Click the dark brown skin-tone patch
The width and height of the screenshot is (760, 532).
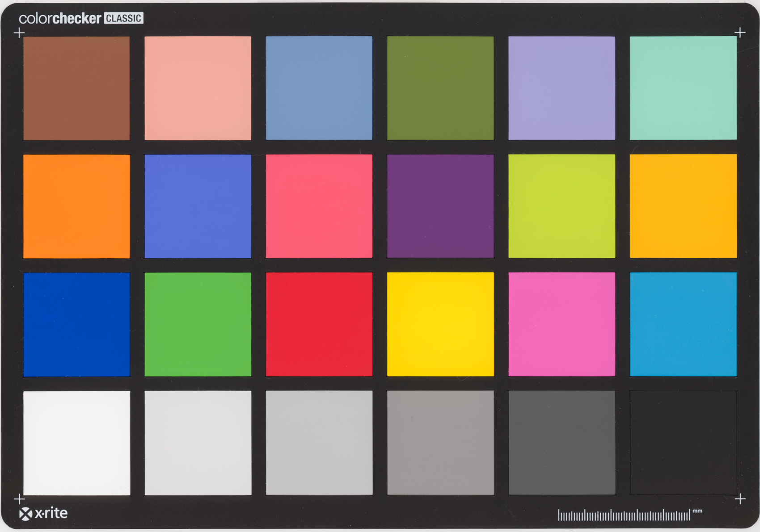[x=76, y=88]
